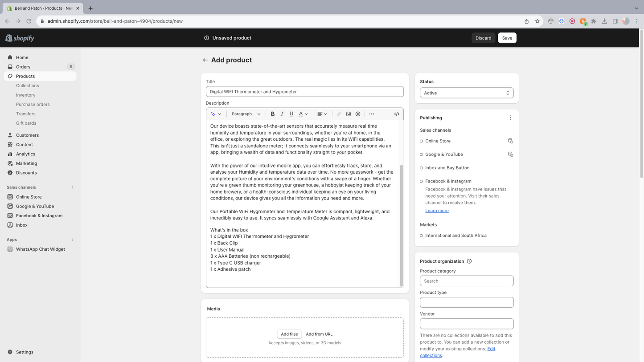Open WhatsApp Chat Widget app

pyautogui.click(x=40, y=249)
